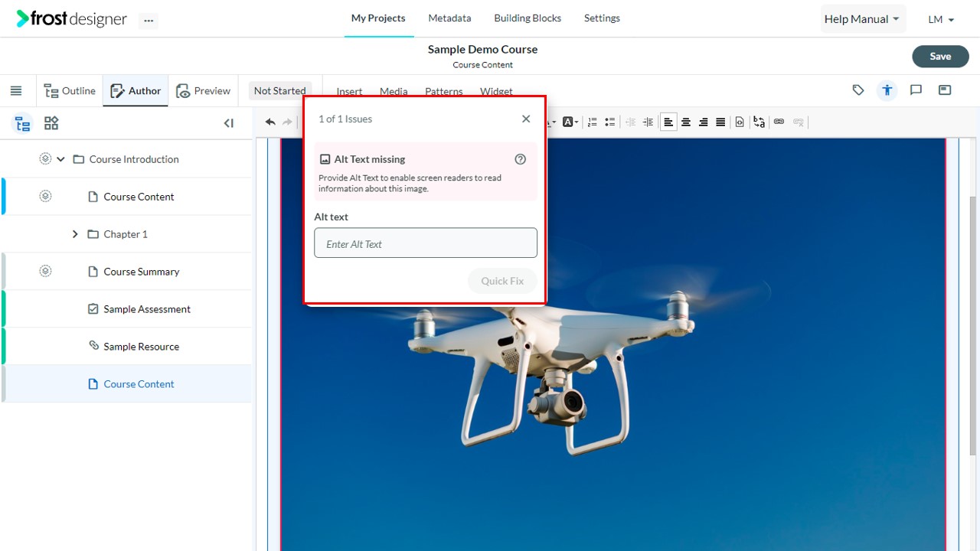Viewport: 980px width, 551px height.
Task: Select the building blocks grid view icon
Action: (x=51, y=123)
